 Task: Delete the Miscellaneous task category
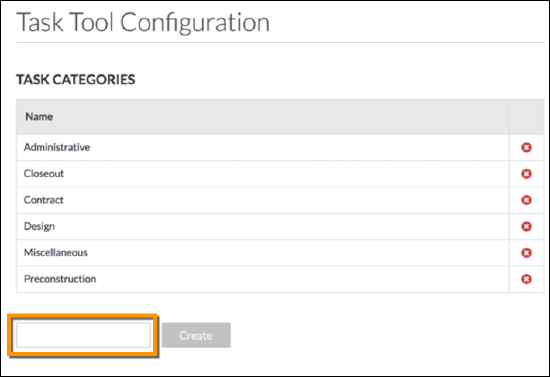pos(526,253)
